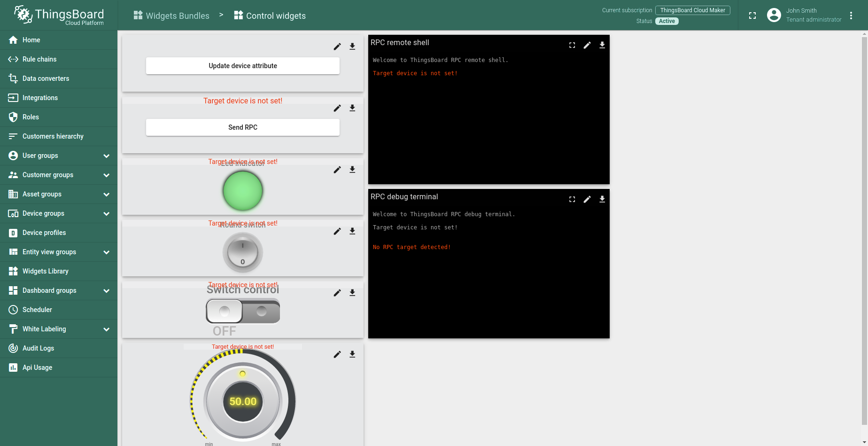This screenshot has height=446, width=868.
Task: Toggle the Round switch knob
Action: (x=243, y=252)
